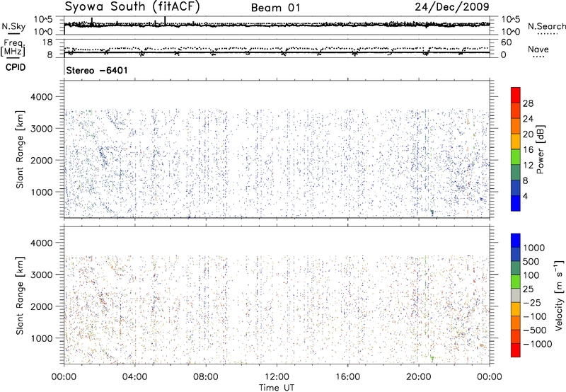This screenshot has width=566, height=392.
Task: Click the 'N.Sky' axis label
Action: point(13,26)
